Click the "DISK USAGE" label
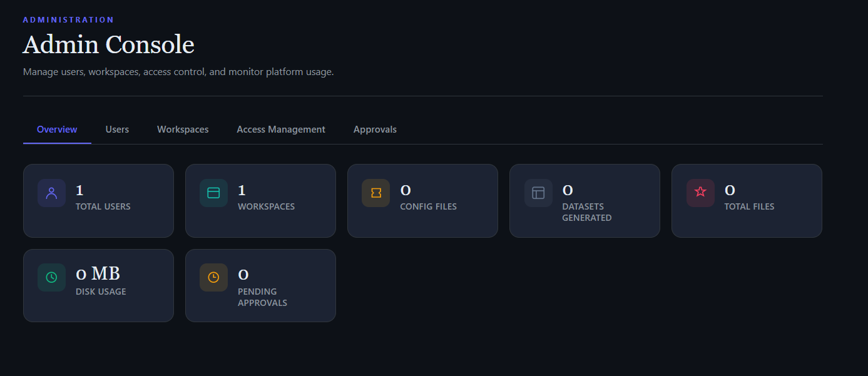868x376 pixels. click(x=101, y=292)
